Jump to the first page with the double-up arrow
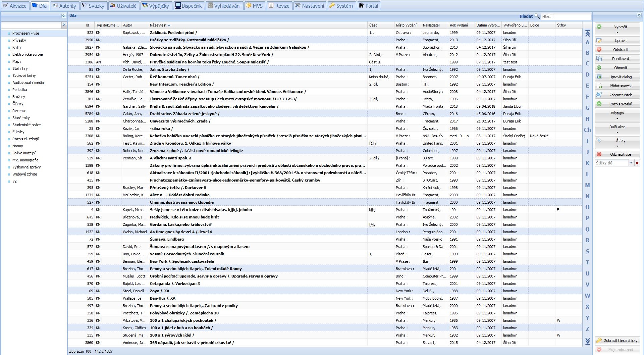The image size is (644, 355). (587, 33)
